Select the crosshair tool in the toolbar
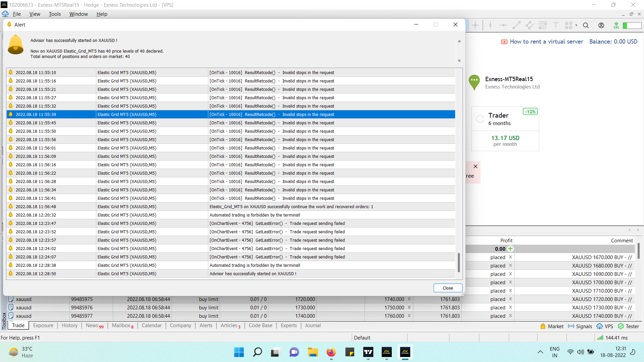 475,25
